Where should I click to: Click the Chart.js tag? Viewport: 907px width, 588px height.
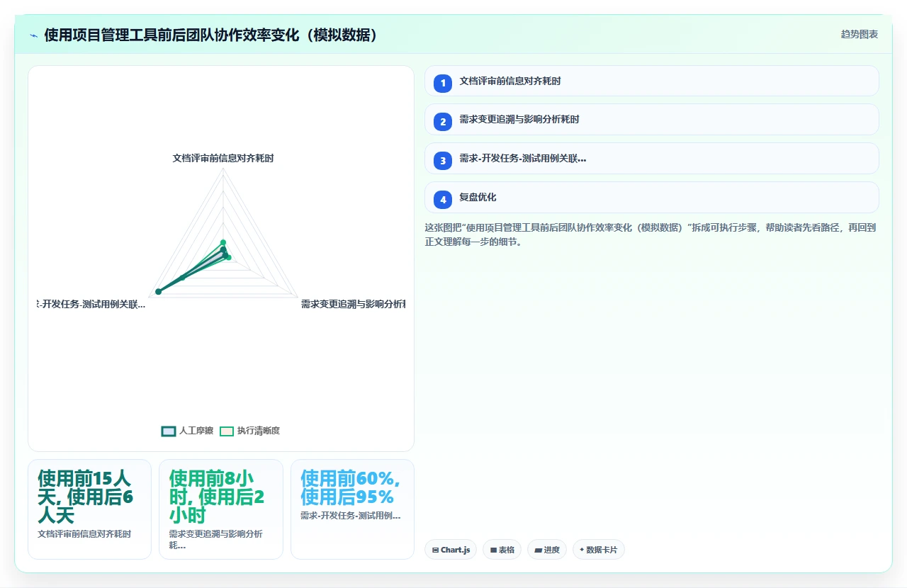pyautogui.click(x=451, y=550)
